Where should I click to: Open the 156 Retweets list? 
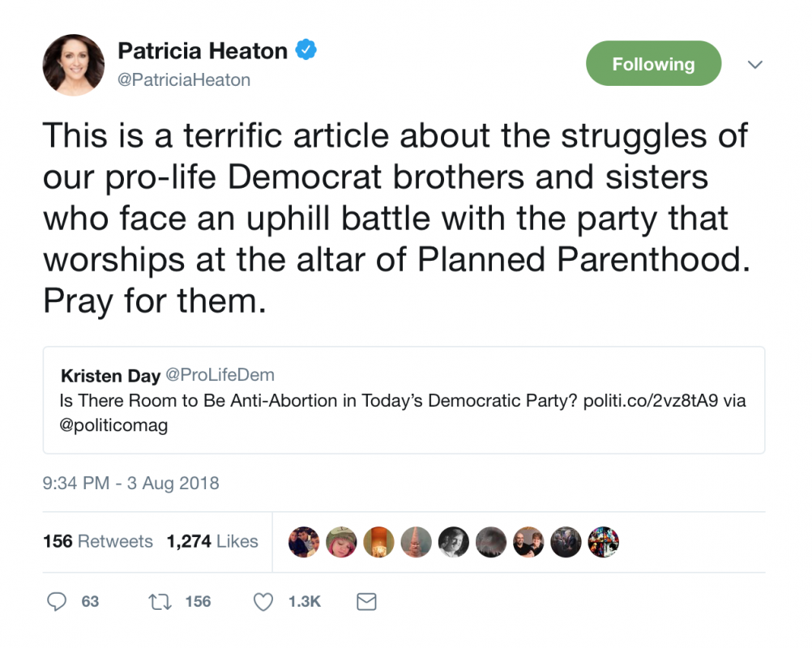[x=98, y=541]
